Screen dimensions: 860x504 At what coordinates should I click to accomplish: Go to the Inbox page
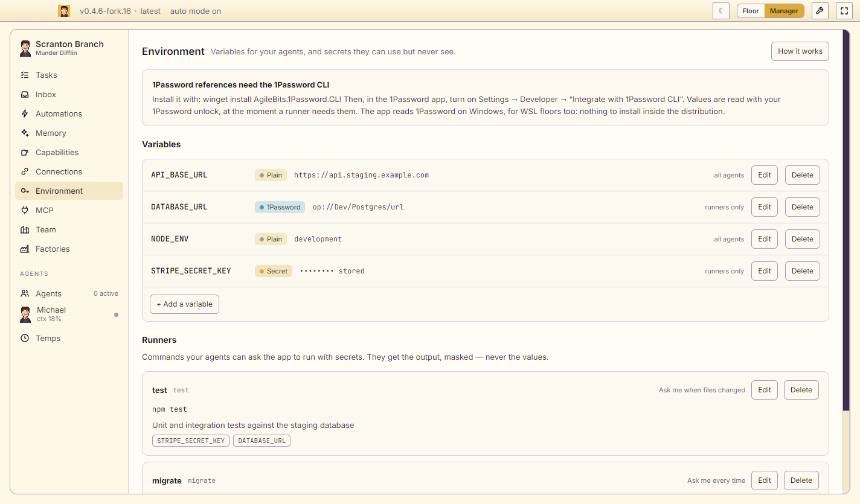pos(69,95)
